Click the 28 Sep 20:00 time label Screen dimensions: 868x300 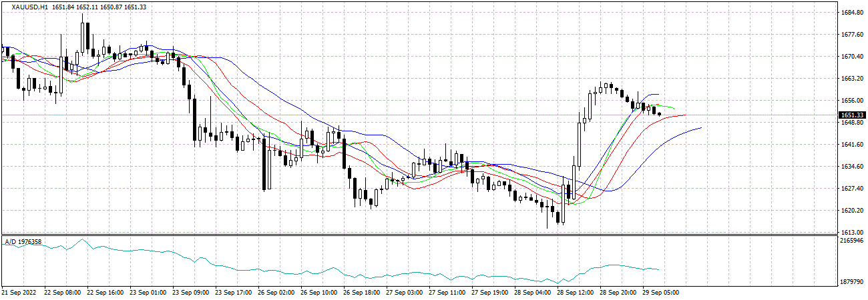click(x=617, y=293)
